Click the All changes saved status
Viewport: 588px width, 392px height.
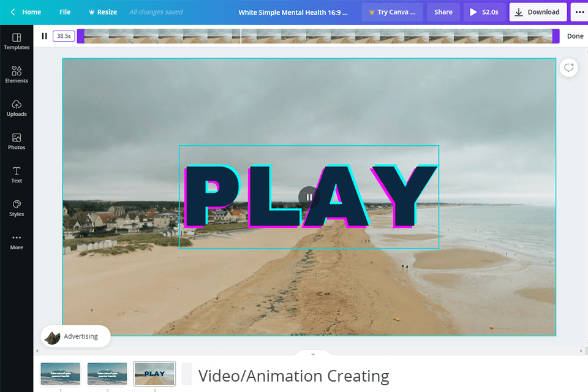tap(156, 12)
